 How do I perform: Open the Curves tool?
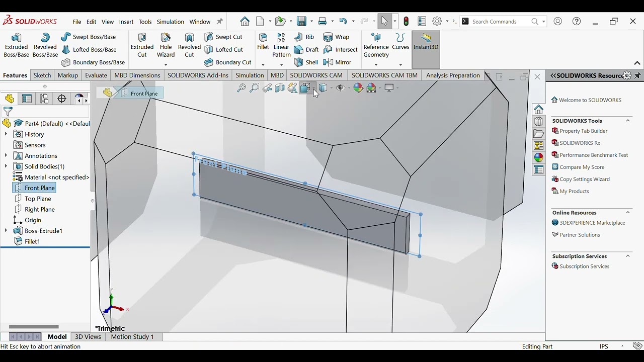(x=400, y=42)
